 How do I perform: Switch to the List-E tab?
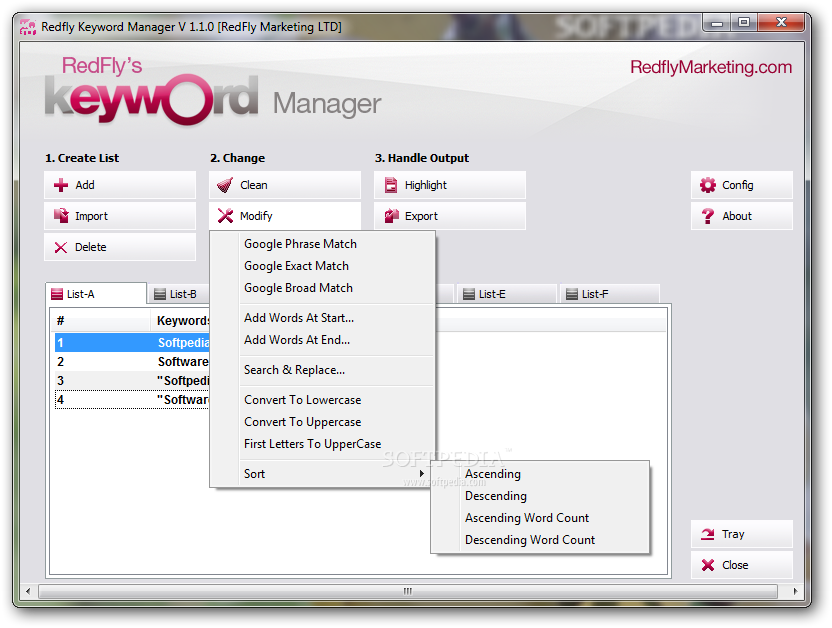pos(507,294)
